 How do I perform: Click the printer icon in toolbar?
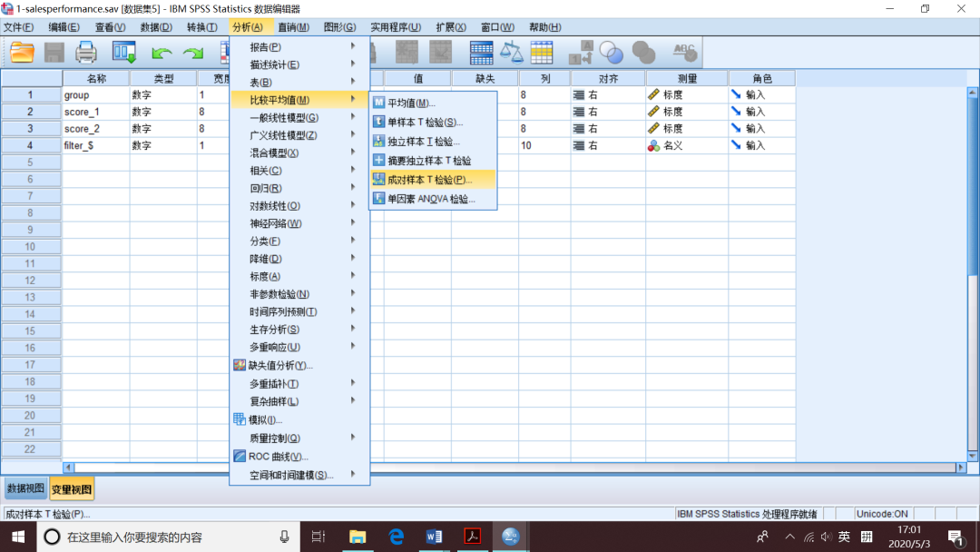tap(86, 53)
